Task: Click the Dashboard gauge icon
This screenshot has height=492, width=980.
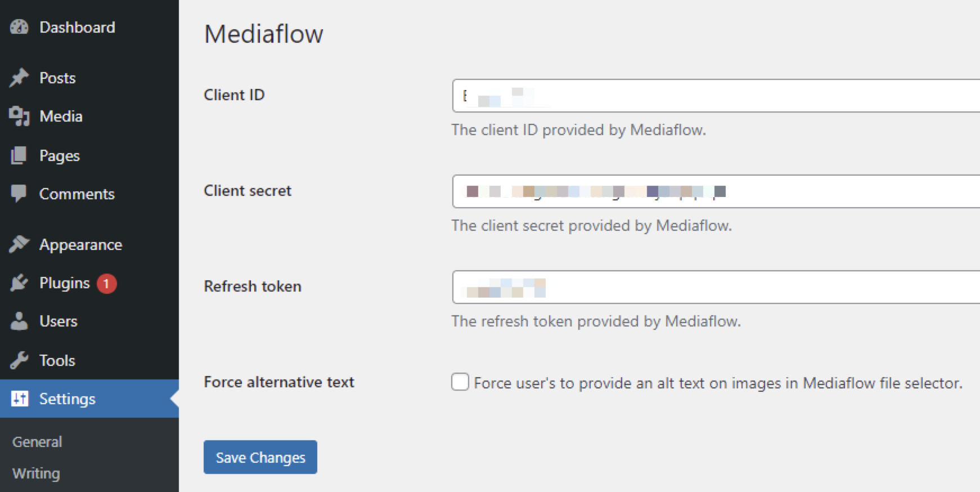Action: [19, 27]
